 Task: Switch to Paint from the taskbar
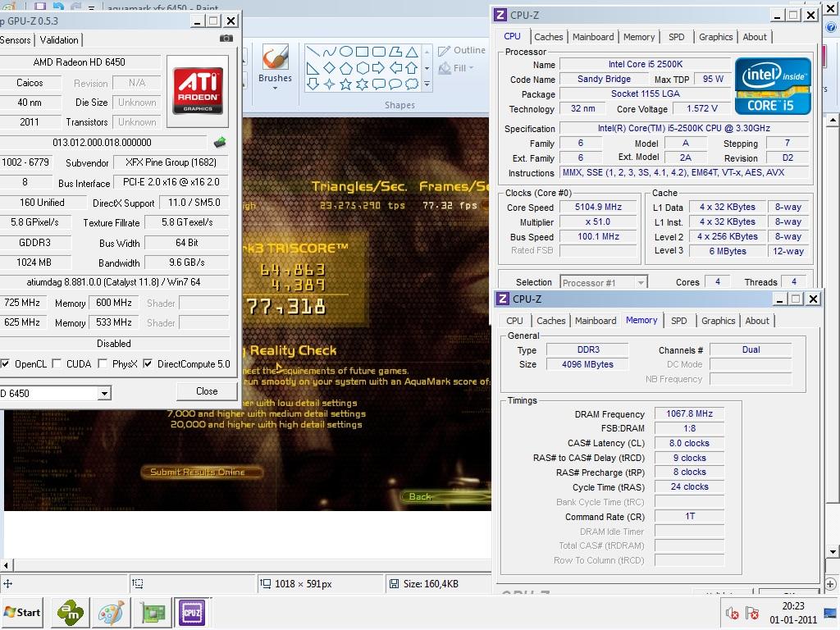point(111,612)
